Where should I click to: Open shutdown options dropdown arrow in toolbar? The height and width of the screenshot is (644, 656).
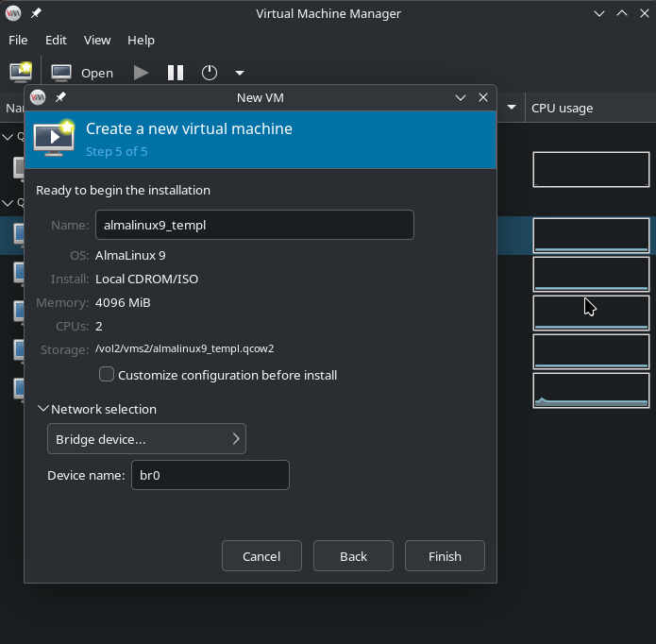[x=240, y=74]
